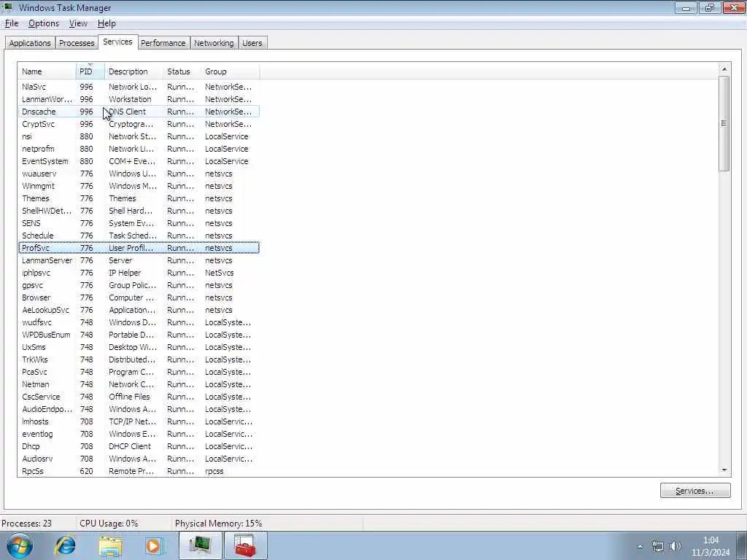Select the EventSystem service row
Viewport: 747px width, 560px height.
(139, 161)
